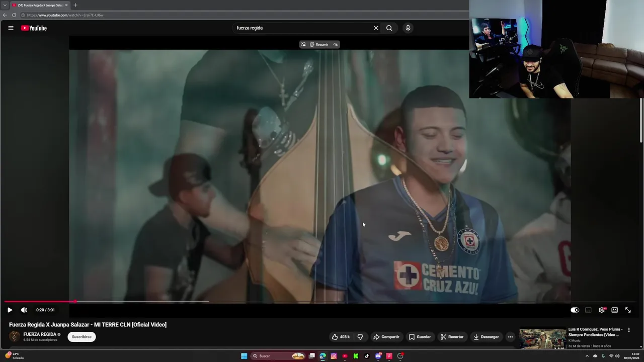Like the video showing 403 k
This screenshot has width=644, height=362.
click(341, 337)
